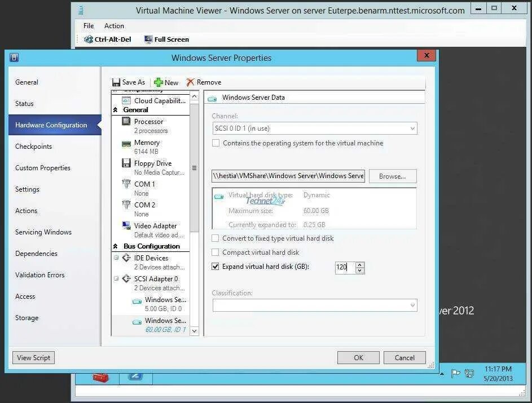Click the hardware list scroll up arrow
Image resolution: width=532 pixels, height=403 pixels.
[194, 96]
